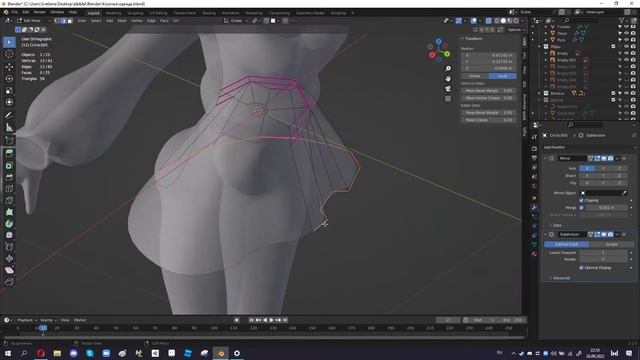Select the Rotate tool
The image size is (640, 360).
(x=9, y=78)
